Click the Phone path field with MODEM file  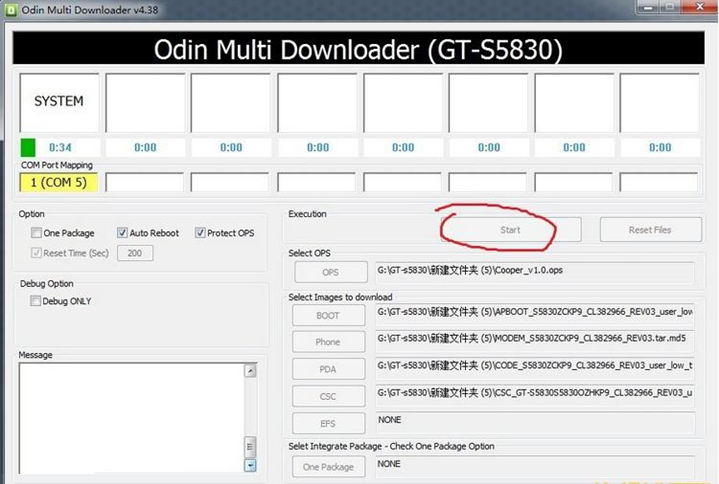point(535,341)
